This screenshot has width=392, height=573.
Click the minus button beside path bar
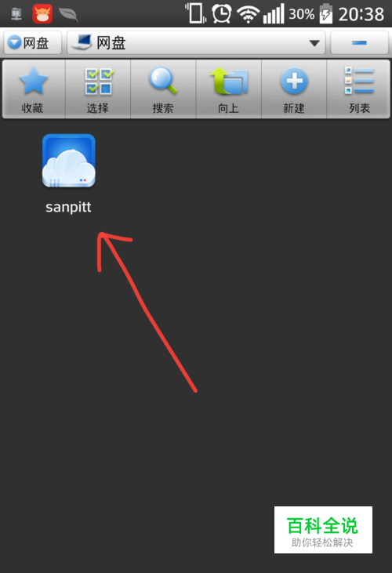(x=360, y=43)
